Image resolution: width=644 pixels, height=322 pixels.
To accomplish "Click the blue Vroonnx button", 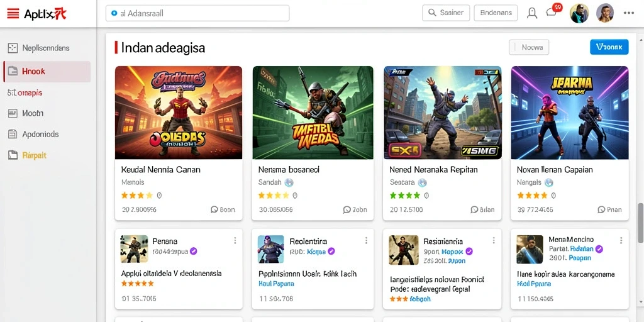I will click(609, 47).
